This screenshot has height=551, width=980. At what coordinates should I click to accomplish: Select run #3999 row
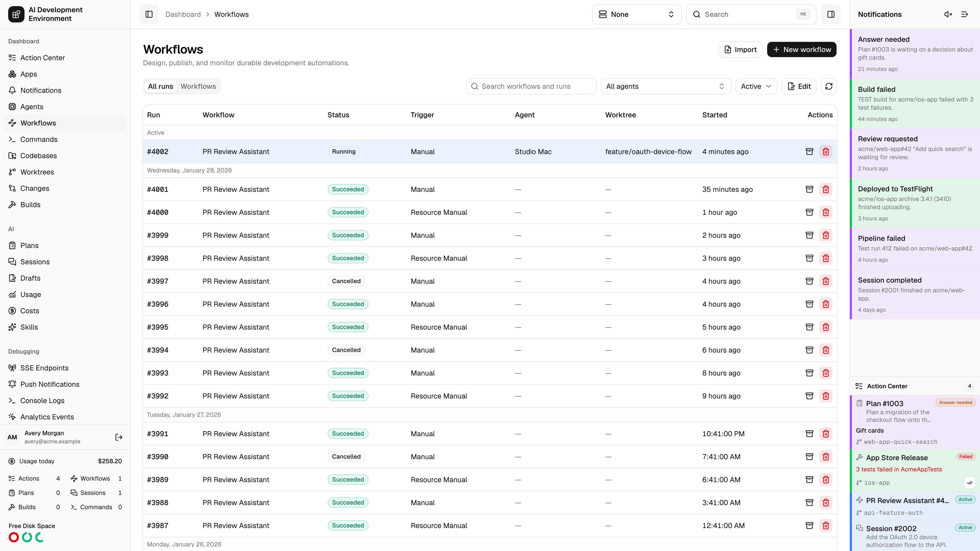click(490, 235)
